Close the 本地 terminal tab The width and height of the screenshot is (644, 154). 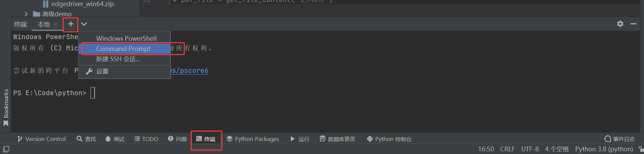pos(56,24)
